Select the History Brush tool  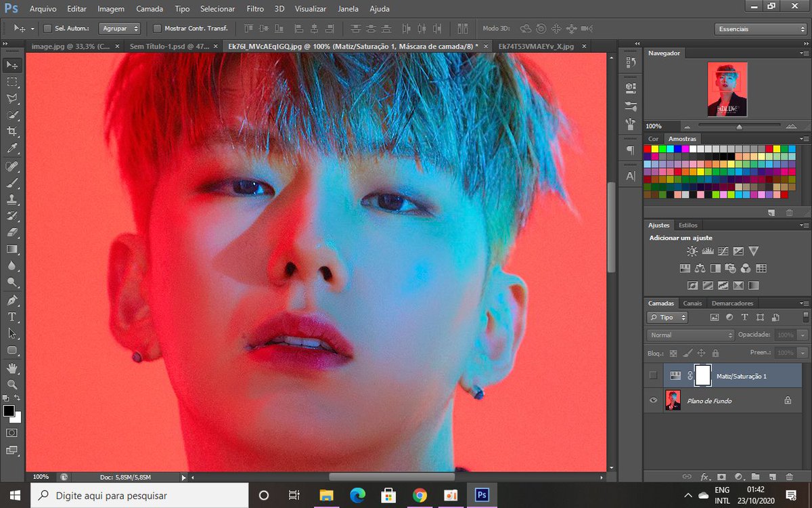(12, 216)
